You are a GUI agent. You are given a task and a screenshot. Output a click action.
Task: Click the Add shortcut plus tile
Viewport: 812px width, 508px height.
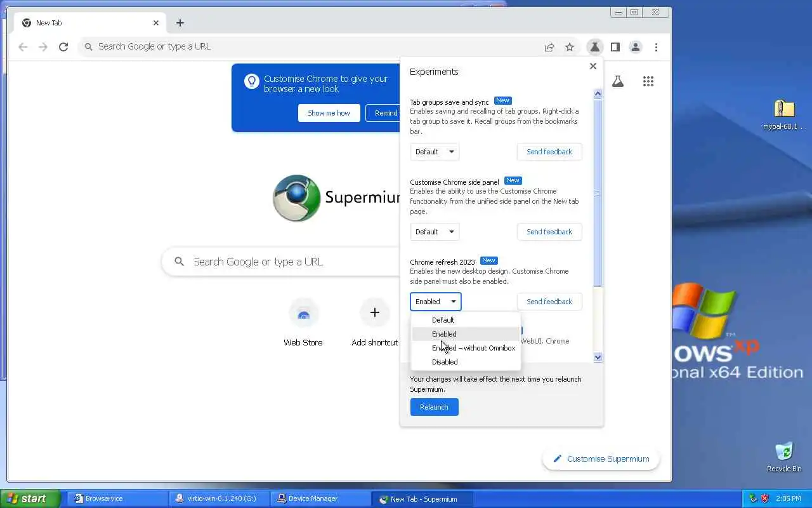(375, 323)
